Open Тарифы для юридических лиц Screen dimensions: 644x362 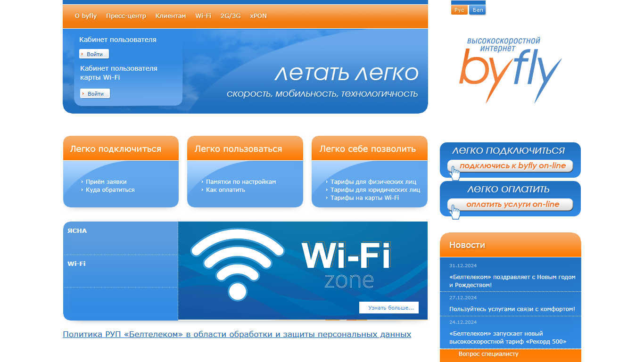[375, 189]
